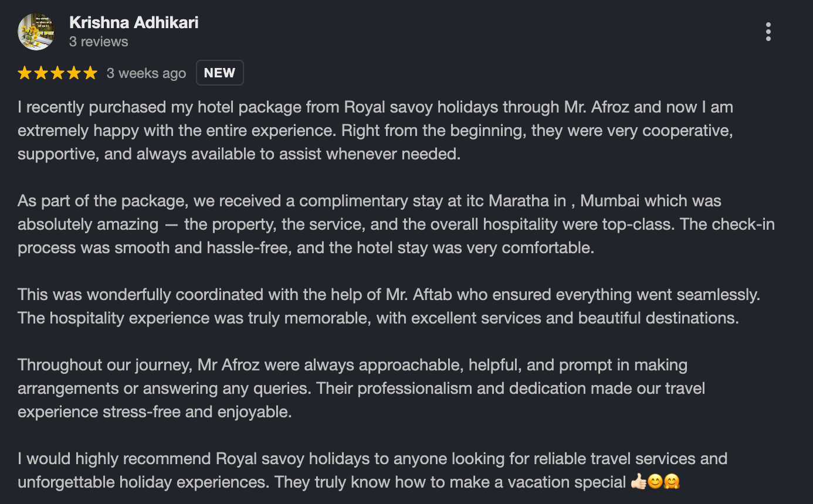
Task: Click the paragraph starting 'I recently purchased'
Action: 375,131
